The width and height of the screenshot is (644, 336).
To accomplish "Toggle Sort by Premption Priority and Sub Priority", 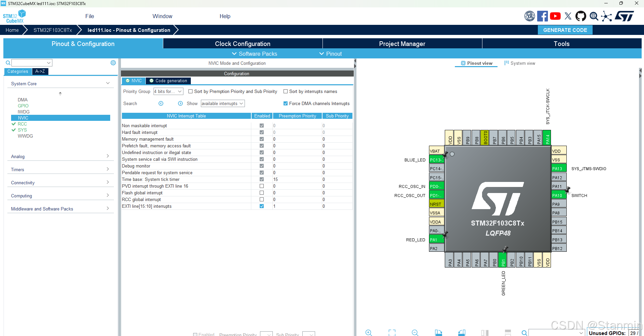I will 190,91.
